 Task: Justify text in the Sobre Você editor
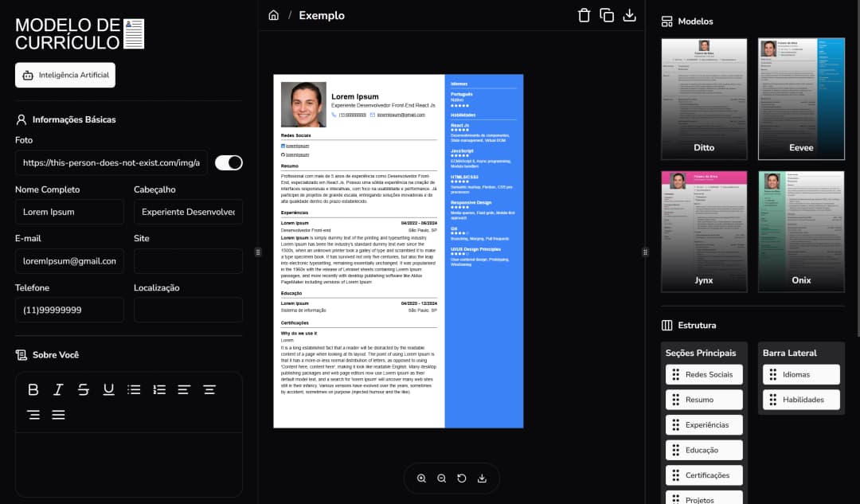click(x=58, y=415)
